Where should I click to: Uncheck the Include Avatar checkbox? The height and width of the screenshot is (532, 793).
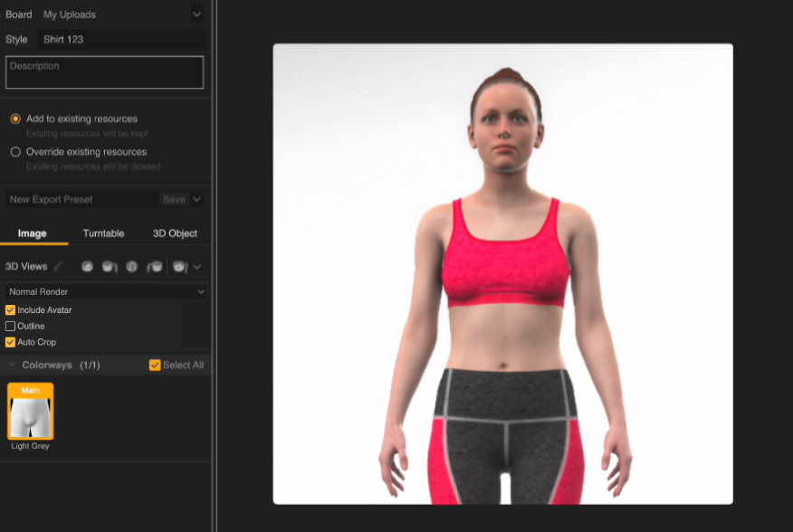click(11, 310)
